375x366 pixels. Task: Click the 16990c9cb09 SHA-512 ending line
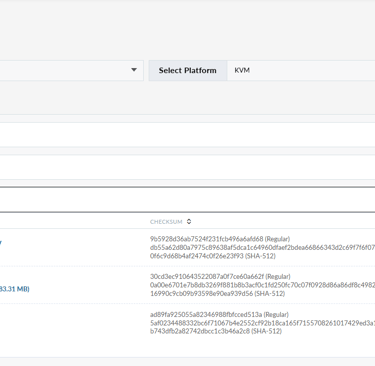[217, 293]
